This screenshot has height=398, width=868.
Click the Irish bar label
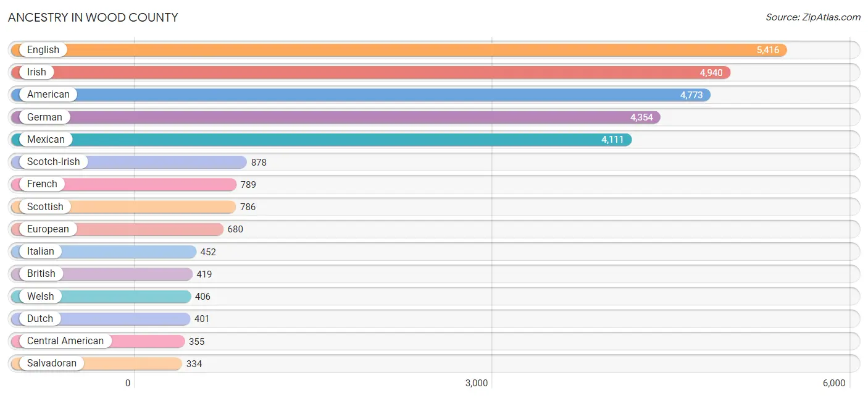click(36, 72)
